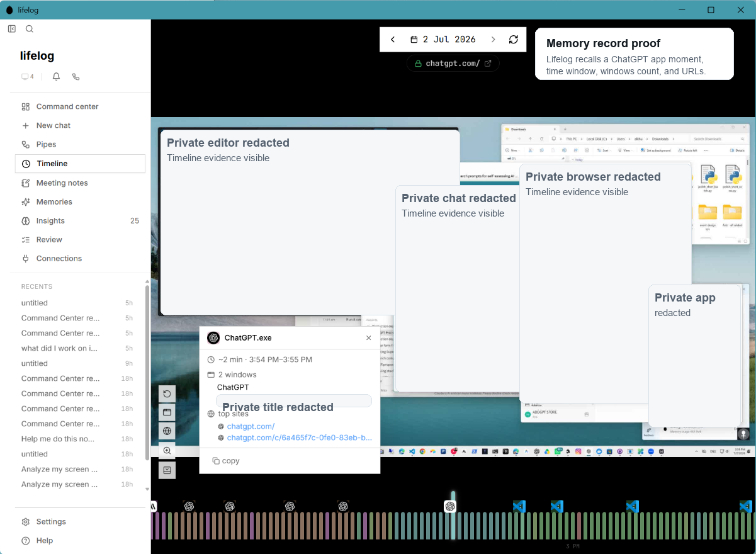756x554 pixels.
Task: Click the globe tool button beside the screenshot
Action: coord(167,432)
